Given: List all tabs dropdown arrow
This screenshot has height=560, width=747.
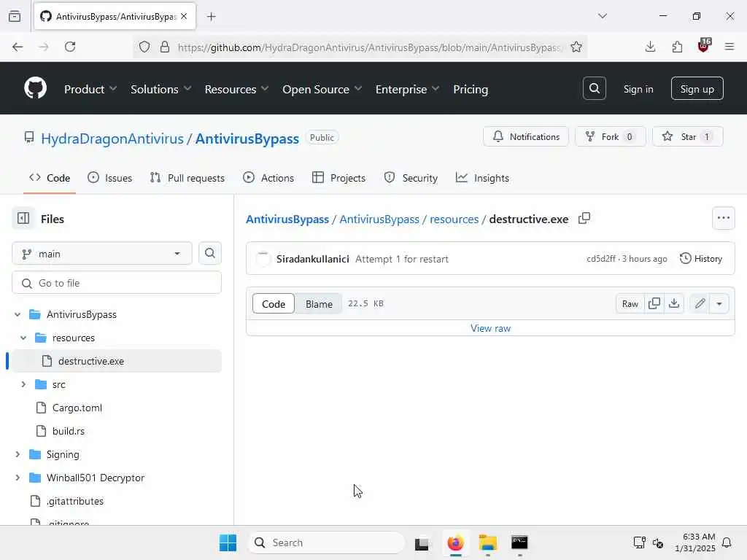Looking at the screenshot, I should 602,16.
